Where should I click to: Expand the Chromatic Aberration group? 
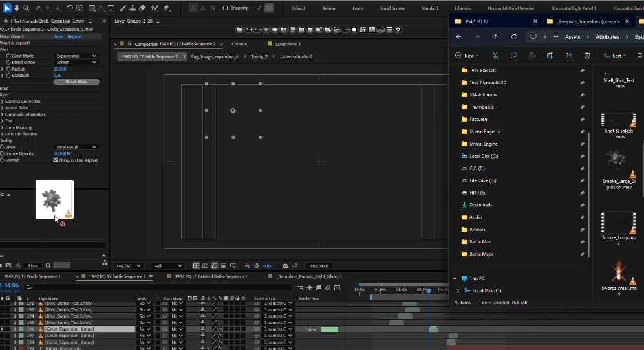[x=2, y=115]
